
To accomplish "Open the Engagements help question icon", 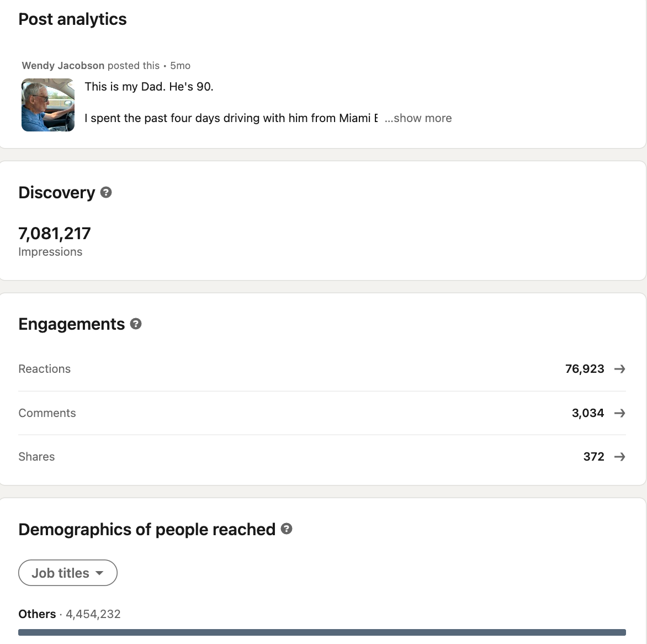I will coord(136,324).
